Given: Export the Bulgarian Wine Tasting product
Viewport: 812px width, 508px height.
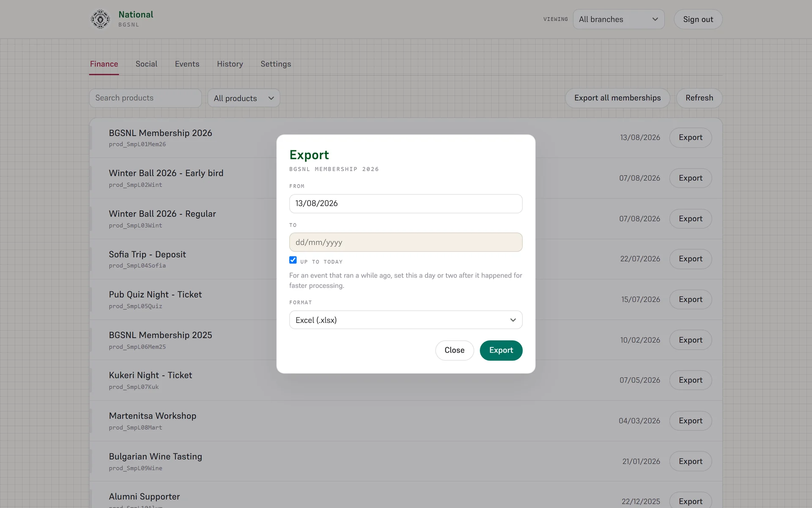Looking at the screenshot, I should 690,461.
